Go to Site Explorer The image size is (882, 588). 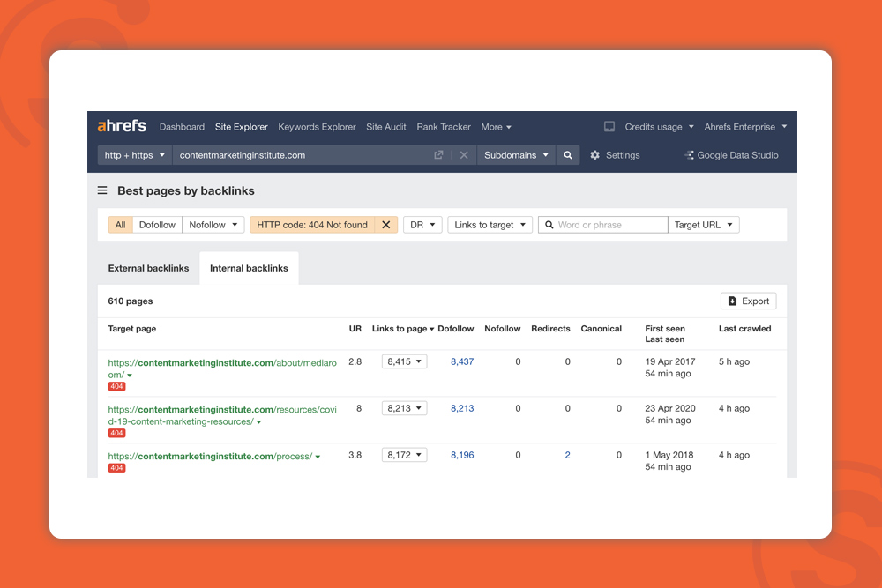(x=242, y=127)
